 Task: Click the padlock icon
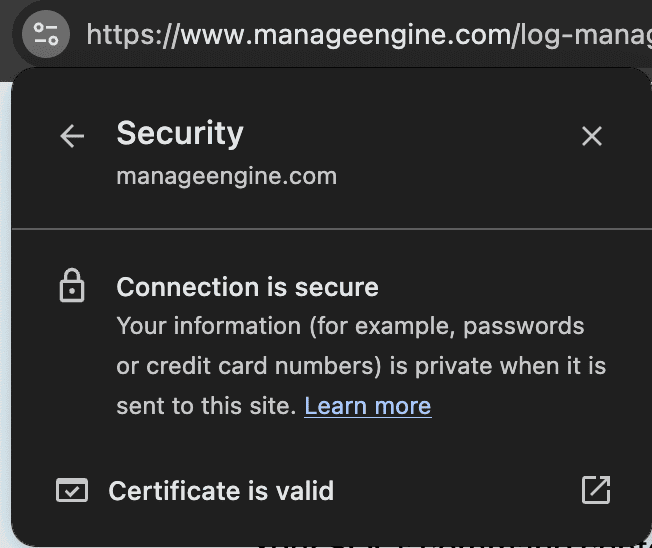click(72, 288)
